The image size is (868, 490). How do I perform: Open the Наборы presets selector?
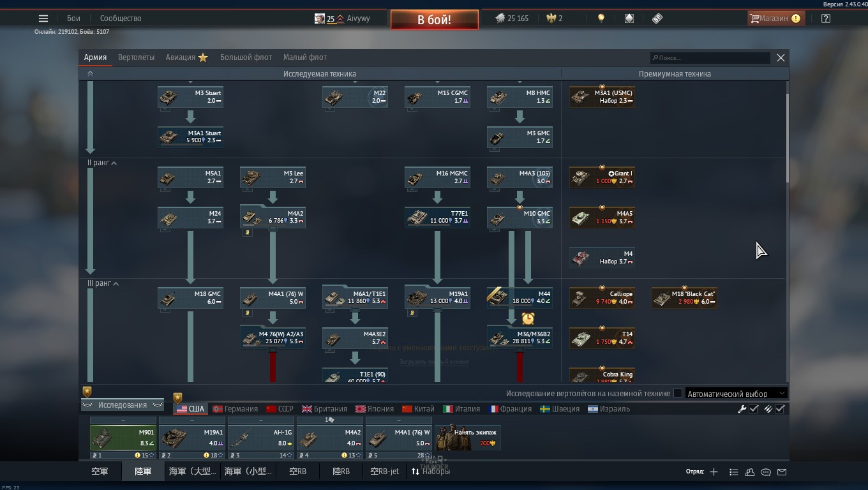tap(431, 471)
